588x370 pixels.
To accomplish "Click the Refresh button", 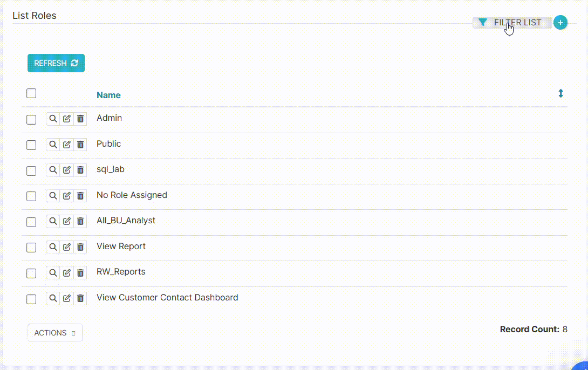I will tap(56, 63).
